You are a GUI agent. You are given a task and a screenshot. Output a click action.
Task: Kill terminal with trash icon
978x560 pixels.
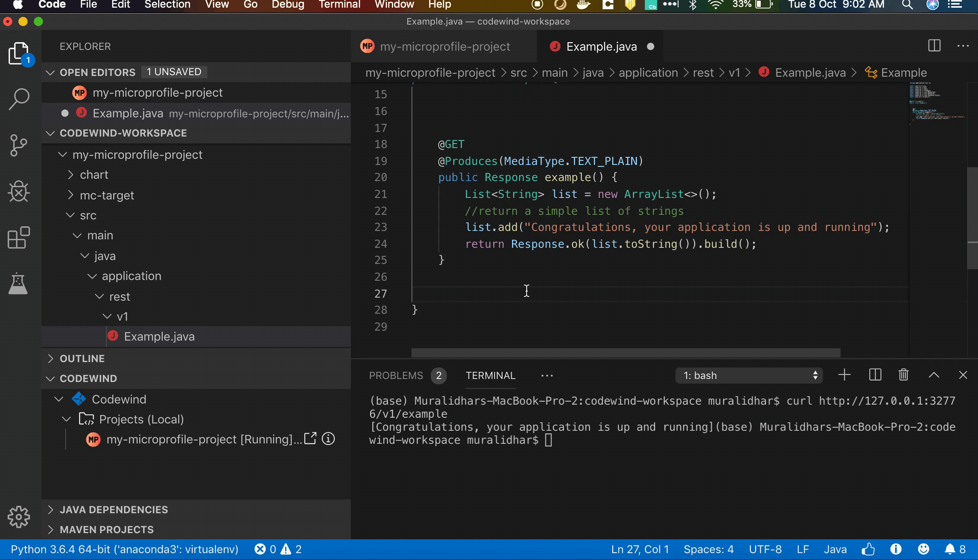[903, 375]
